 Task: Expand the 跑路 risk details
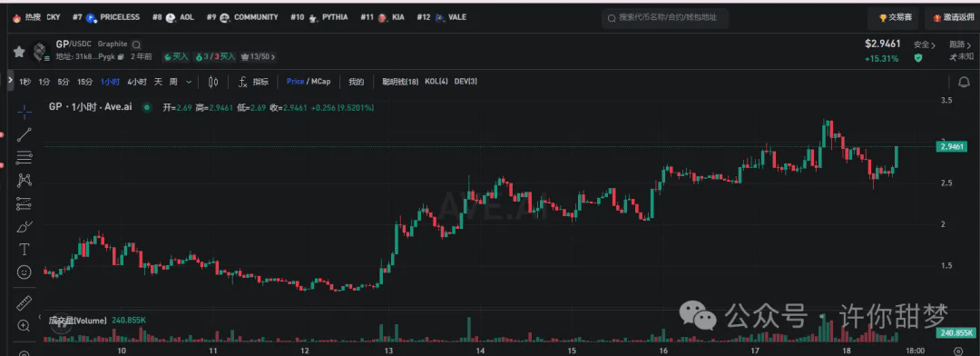[961, 44]
